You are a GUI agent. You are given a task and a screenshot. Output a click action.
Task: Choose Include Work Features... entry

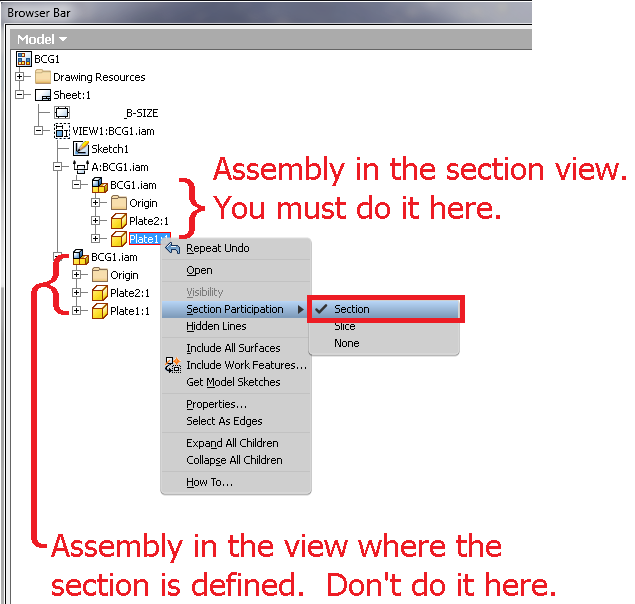click(x=236, y=365)
